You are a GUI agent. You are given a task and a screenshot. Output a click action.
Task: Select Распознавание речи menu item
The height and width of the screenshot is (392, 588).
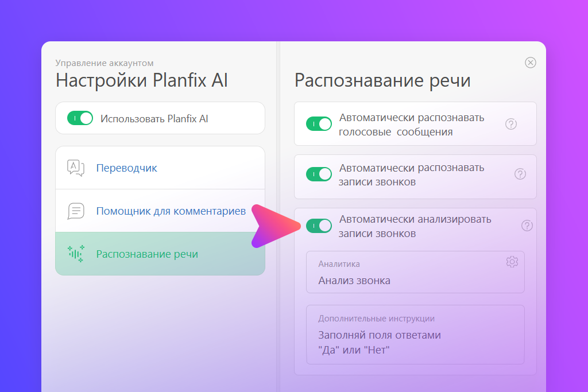click(160, 254)
